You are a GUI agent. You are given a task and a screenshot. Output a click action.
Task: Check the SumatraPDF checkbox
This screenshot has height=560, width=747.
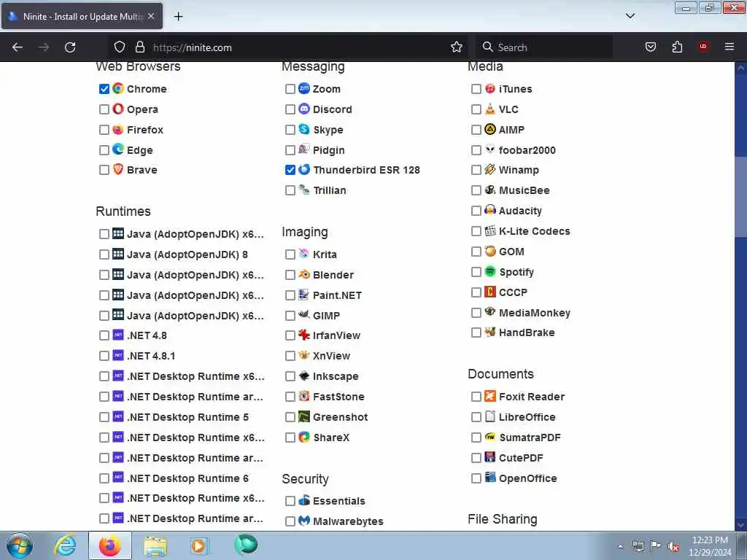pyautogui.click(x=476, y=437)
